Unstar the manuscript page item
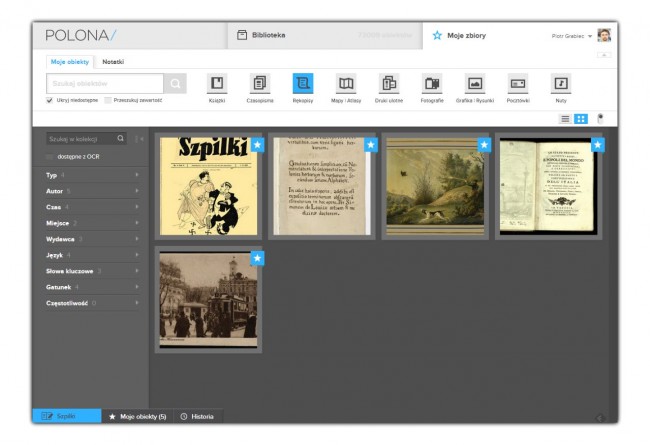Screen dimensions: 650x445 click(x=371, y=145)
